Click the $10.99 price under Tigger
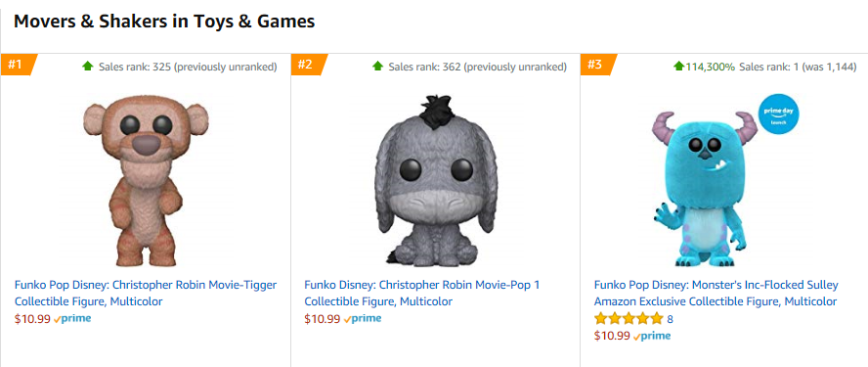 32,319
